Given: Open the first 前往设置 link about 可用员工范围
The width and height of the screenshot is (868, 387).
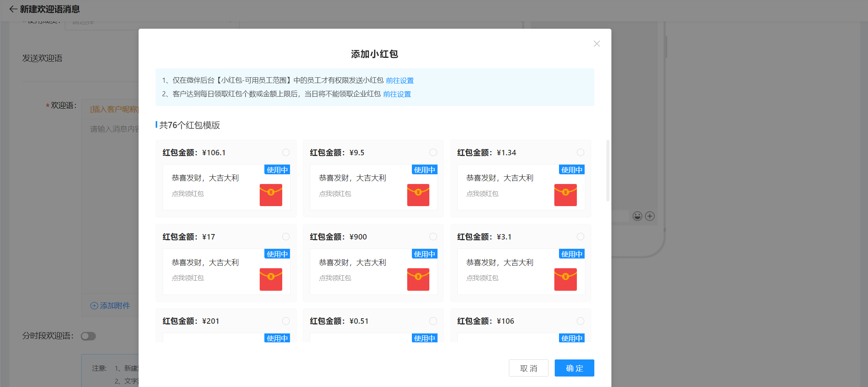Looking at the screenshot, I should click(400, 80).
